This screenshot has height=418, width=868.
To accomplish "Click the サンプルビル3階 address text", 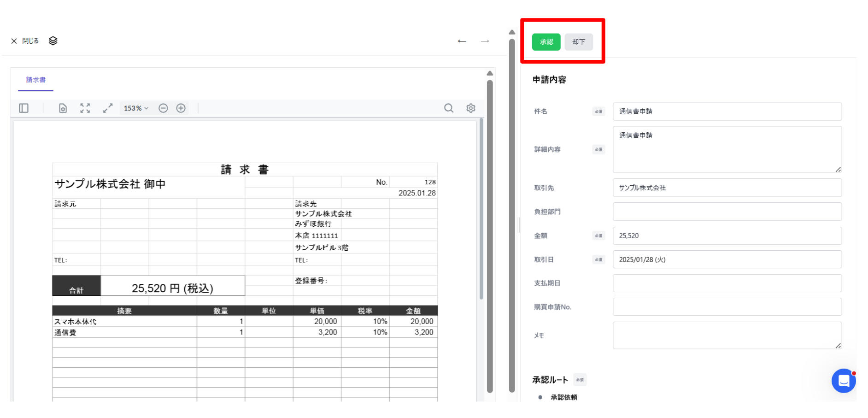I will (x=322, y=247).
